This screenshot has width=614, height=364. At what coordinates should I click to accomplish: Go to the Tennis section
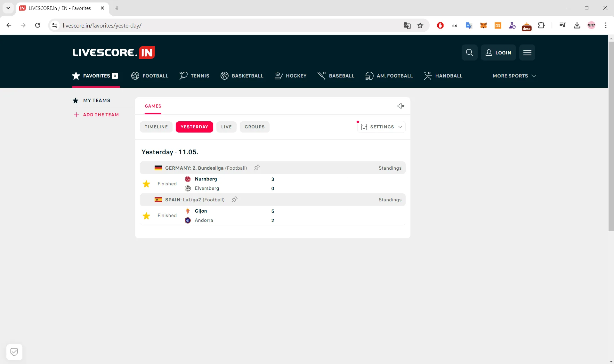click(194, 76)
